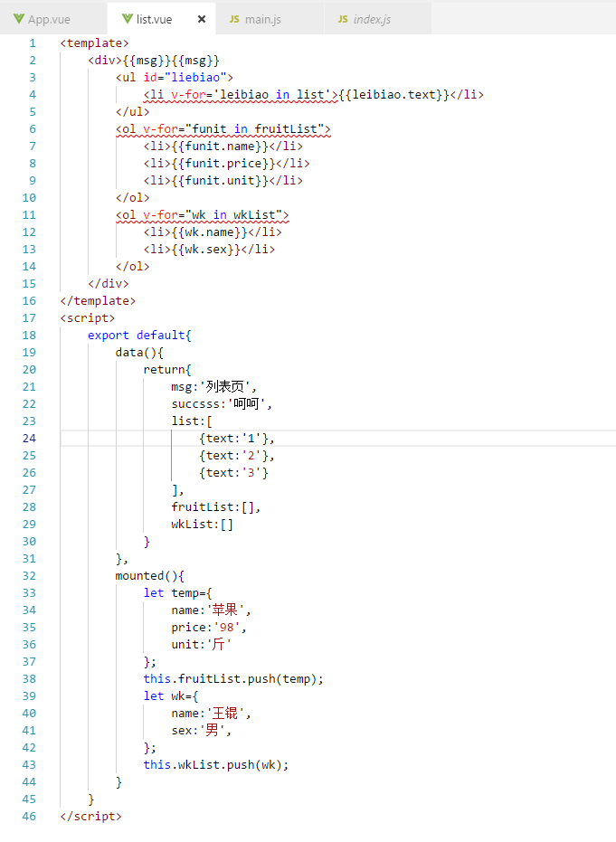The image size is (616, 842).
Task: Click the v-for='leibiao in list' code
Action: pyautogui.click(x=251, y=94)
